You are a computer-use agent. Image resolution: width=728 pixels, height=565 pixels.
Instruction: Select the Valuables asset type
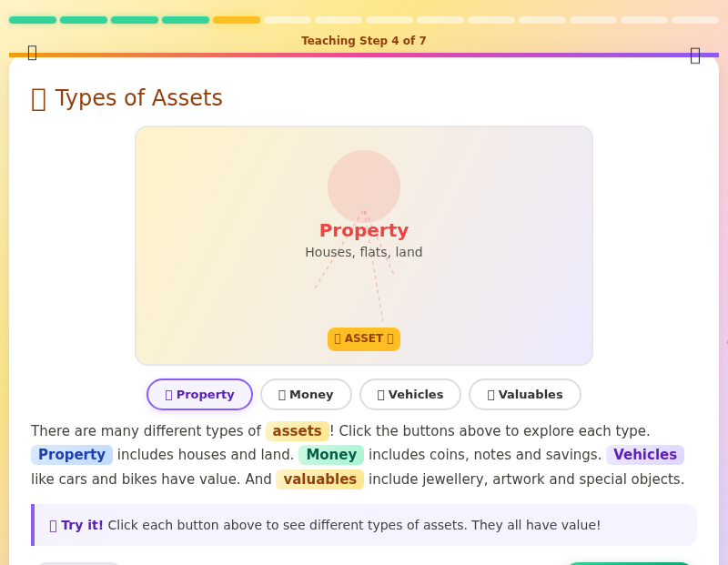pos(525,394)
